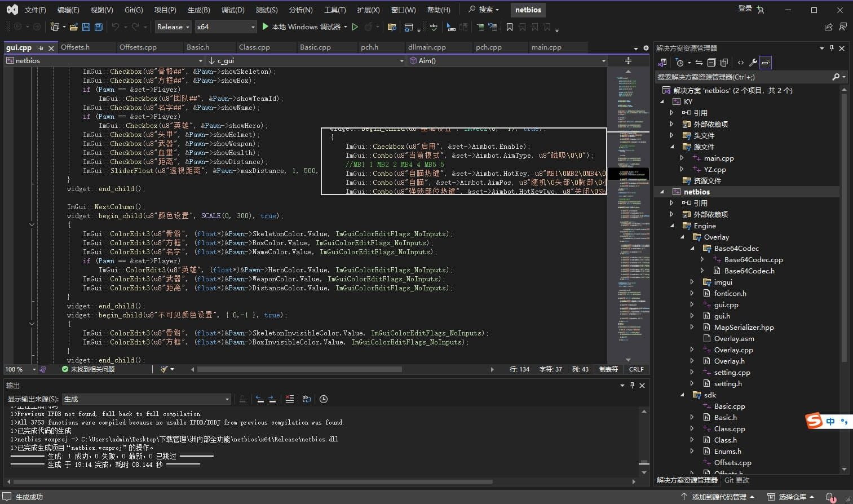The width and height of the screenshot is (853, 504).
Task: Open Properties wrench icon in Solution Explorer
Action: pyautogui.click(x=753, y=63)
